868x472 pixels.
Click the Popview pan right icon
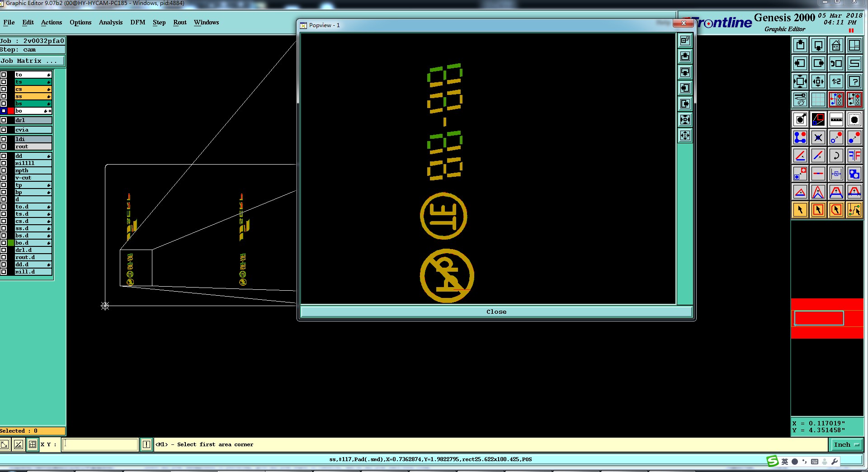click(685, 104)
